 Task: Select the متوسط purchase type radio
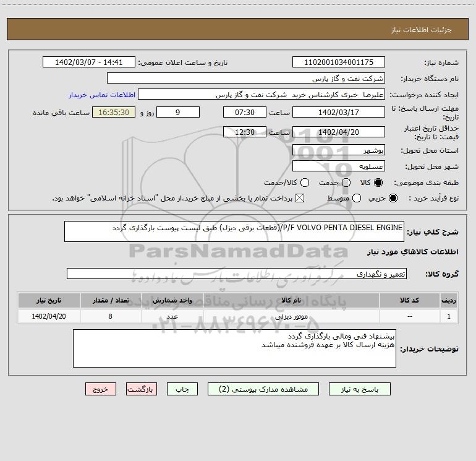[357, 198]
